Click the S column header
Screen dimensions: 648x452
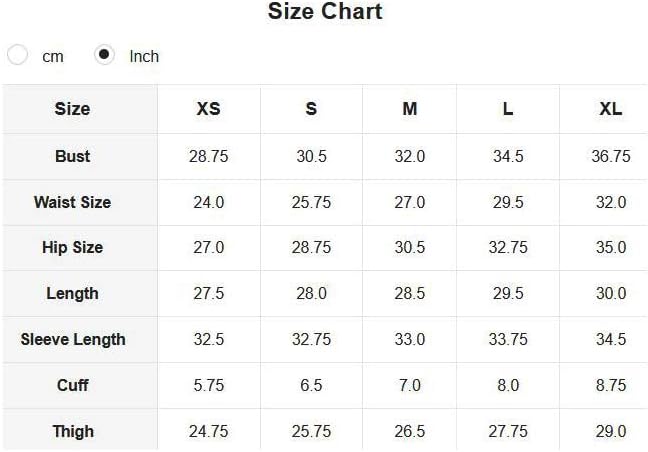tap(311, 109)
